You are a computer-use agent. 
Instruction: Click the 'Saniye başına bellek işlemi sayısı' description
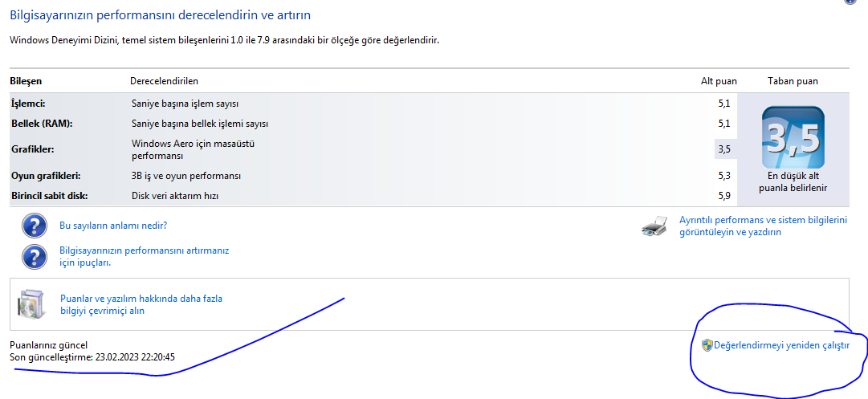click(x=200, y=124)
